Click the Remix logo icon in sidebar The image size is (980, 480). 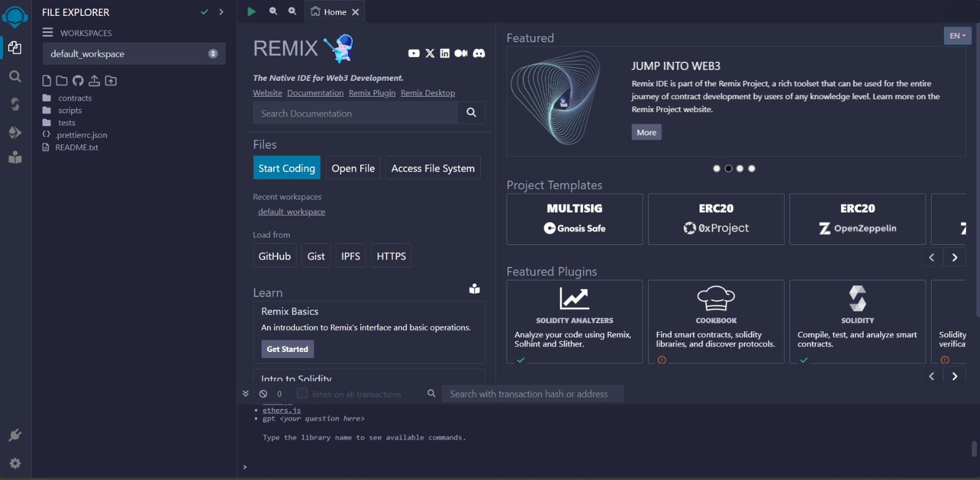tap(15, 17)
